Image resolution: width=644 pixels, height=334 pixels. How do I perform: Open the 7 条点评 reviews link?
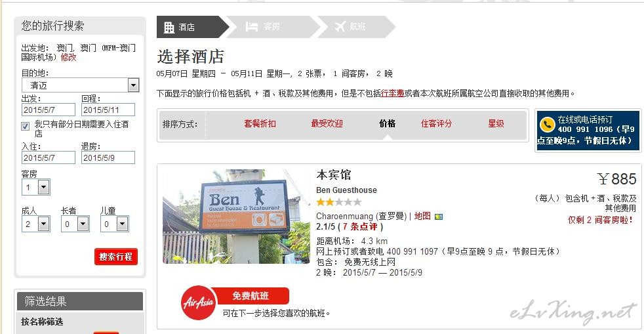tap(360, 227)
